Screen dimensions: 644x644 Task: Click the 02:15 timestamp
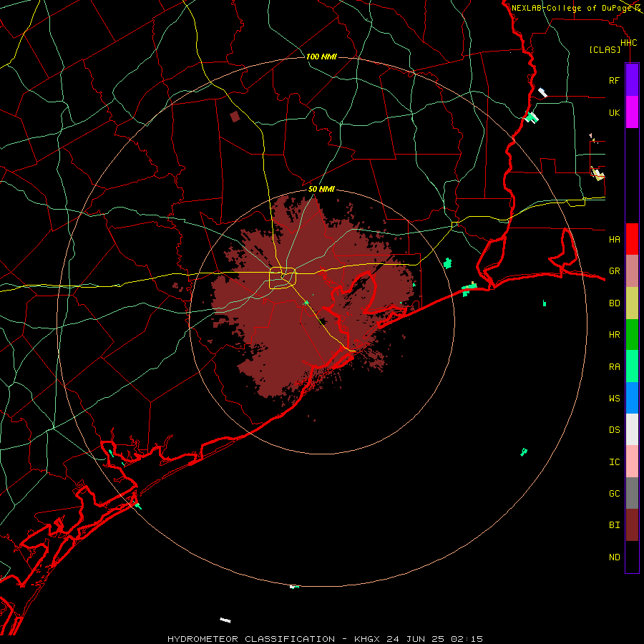coord(467,639)
